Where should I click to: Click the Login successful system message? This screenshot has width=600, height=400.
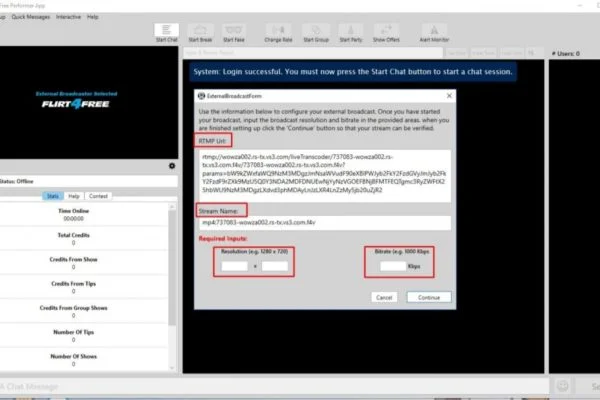tap(353, 72)
